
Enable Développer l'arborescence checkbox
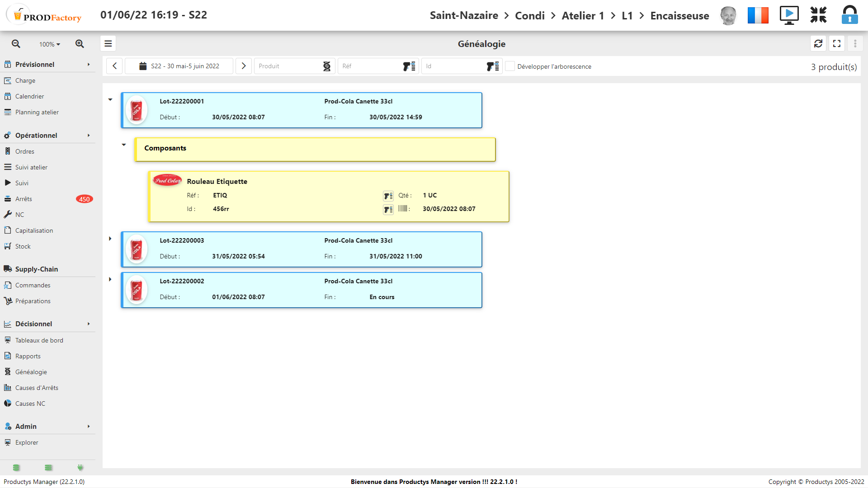coord(510,66)
